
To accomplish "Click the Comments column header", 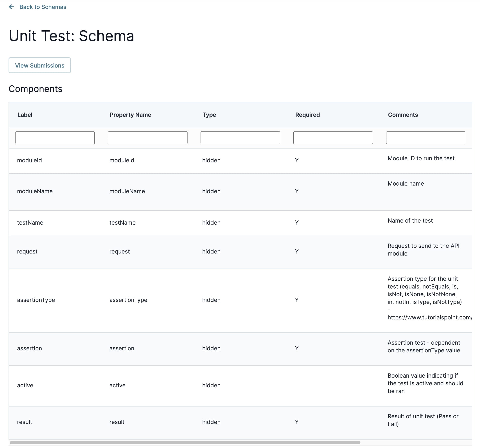I will pyautogui.click(x=403, y=115).
